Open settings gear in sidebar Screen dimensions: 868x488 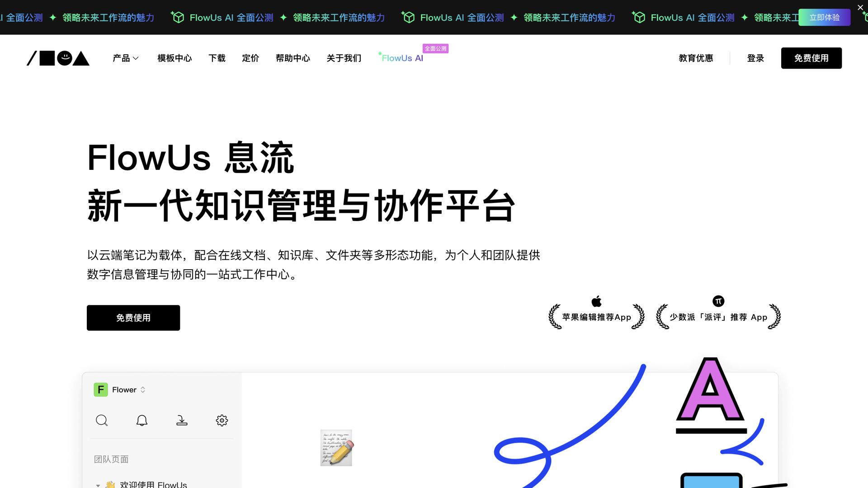pos(222,420)
